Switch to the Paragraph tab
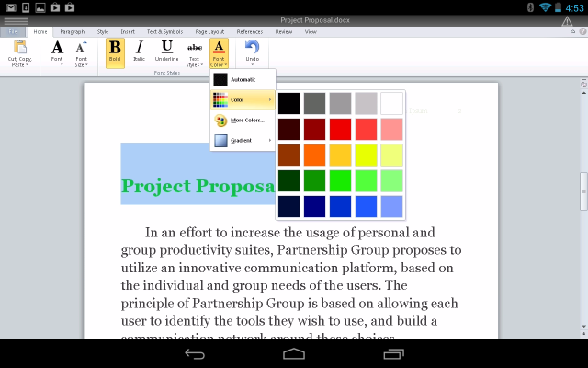The height and width of the screenshot is (368, 588). coord(73,32)
